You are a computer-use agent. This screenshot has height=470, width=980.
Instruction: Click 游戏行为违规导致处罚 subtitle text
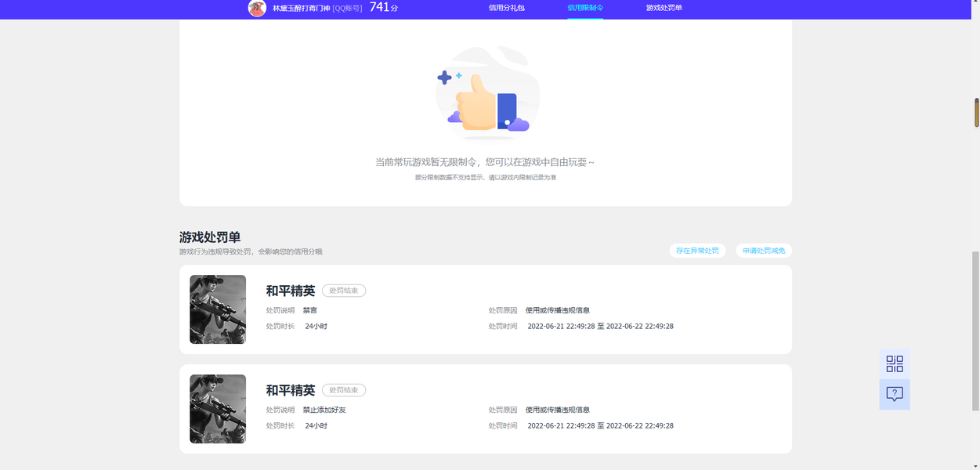[x=251, y=252]
